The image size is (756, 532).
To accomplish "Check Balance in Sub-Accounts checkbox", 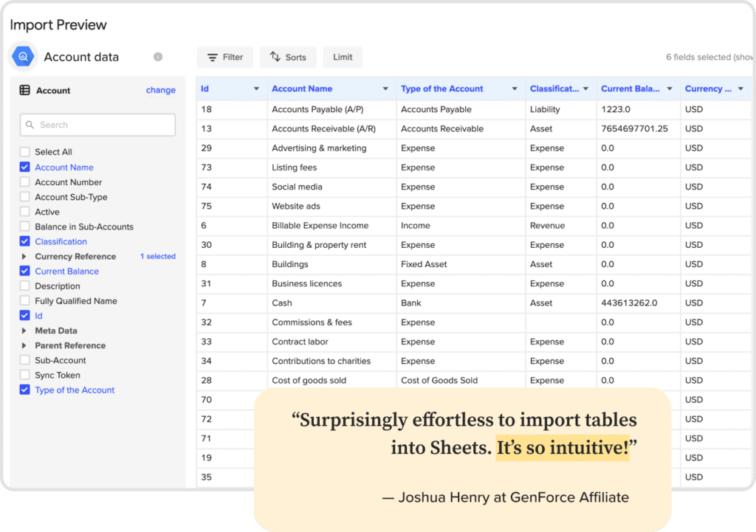I will click(24, 227).
